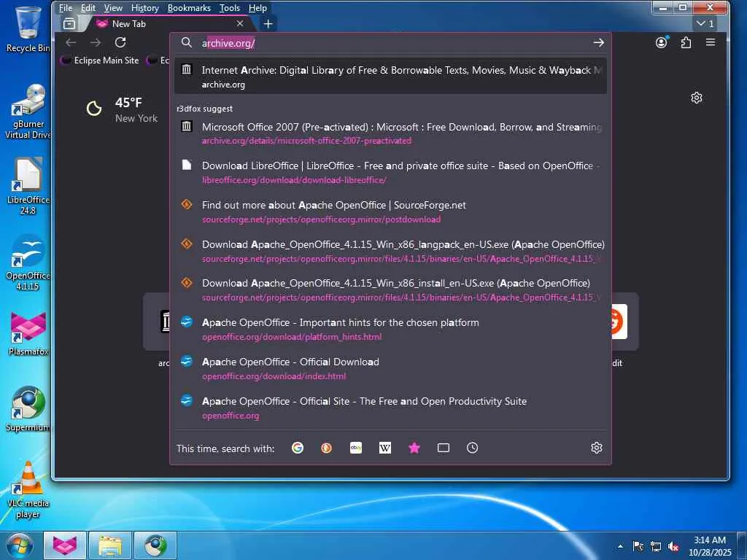The image size is (747, 560).
Task: Open the account profile icon
Action: coord(661,42)
